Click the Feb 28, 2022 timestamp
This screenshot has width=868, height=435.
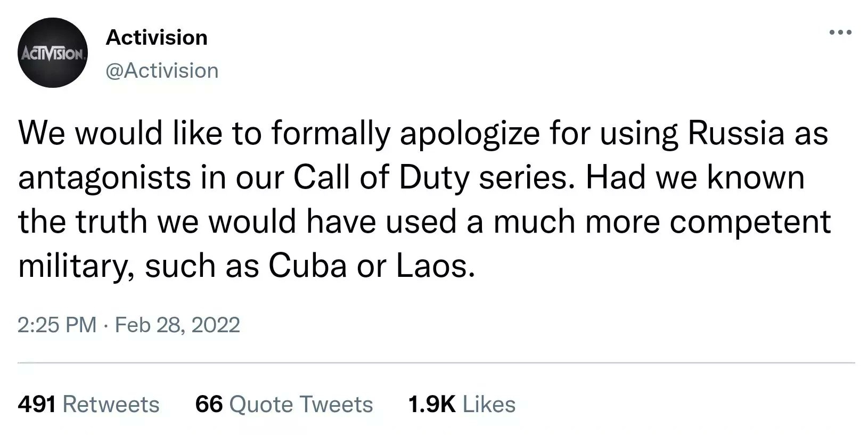[x=177, y=325]
